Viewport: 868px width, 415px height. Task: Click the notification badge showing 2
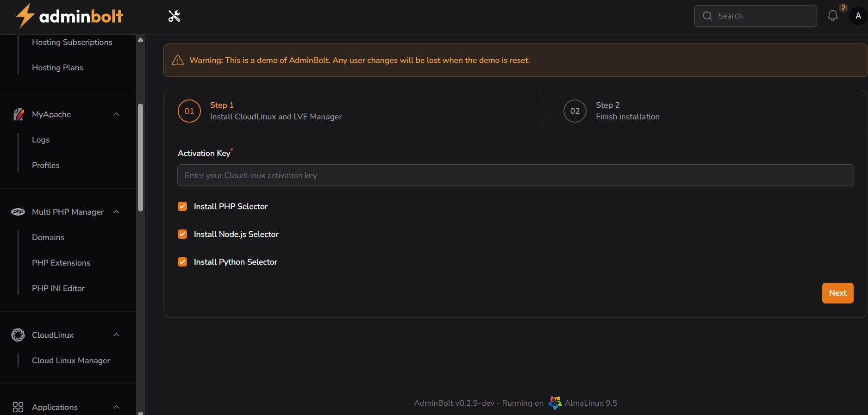click(x=843, y=8)
